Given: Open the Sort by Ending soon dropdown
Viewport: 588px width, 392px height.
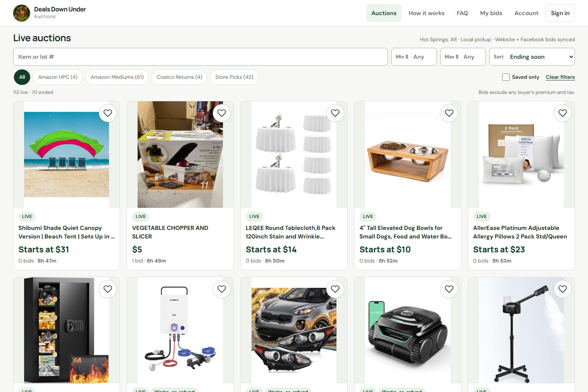Looking at the screenshot, I should (x=532, y=57).
